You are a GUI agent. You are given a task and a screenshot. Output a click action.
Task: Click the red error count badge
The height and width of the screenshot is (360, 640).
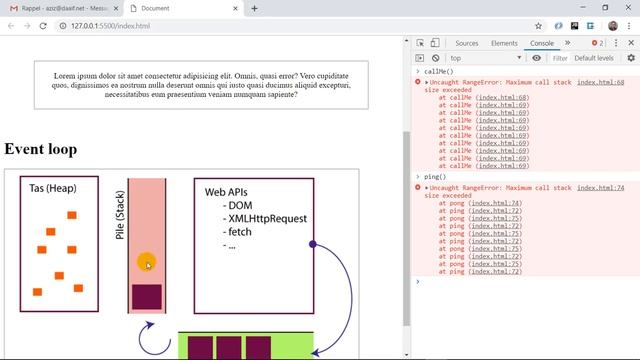597,43
